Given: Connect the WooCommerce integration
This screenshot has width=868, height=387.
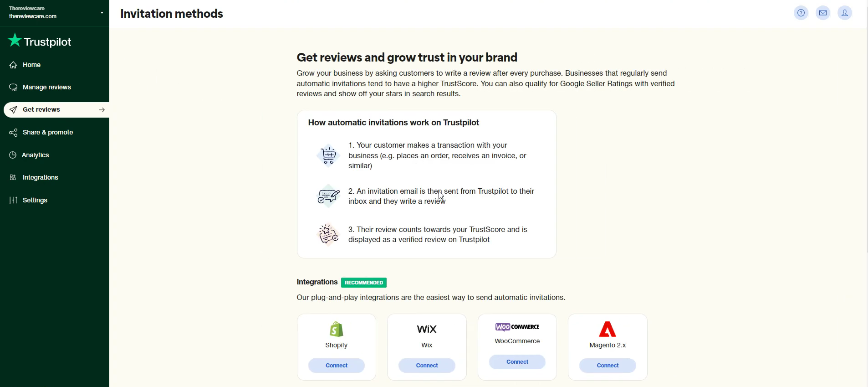Looking at the screenshot, I should [517, 362].
